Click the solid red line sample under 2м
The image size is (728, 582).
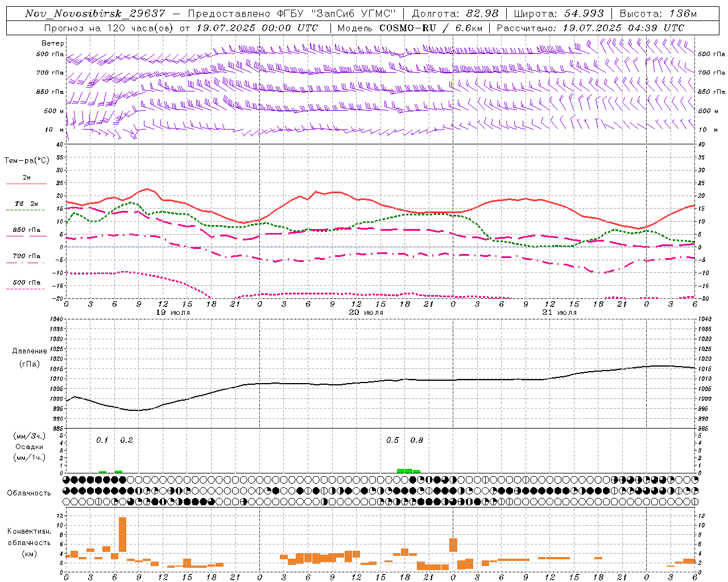pyautogui.click(x=27, y=184)
